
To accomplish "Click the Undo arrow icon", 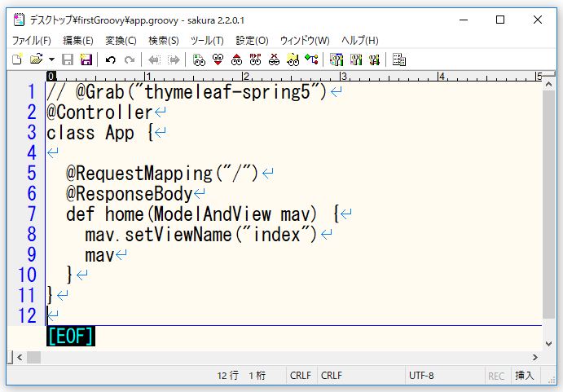I will coord(111,59).
